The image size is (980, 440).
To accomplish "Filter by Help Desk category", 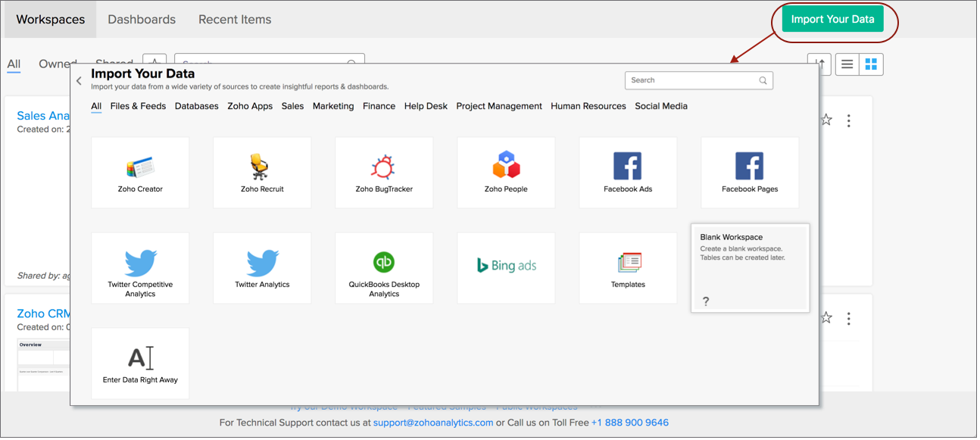I will 426,106.
